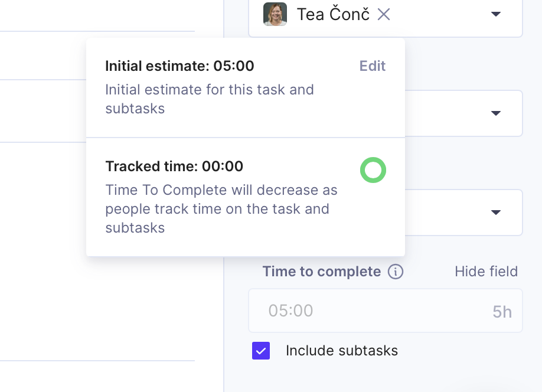Click the Time to complete label
This screenshot has width=542, height=392.
click(x=321, y=272)
